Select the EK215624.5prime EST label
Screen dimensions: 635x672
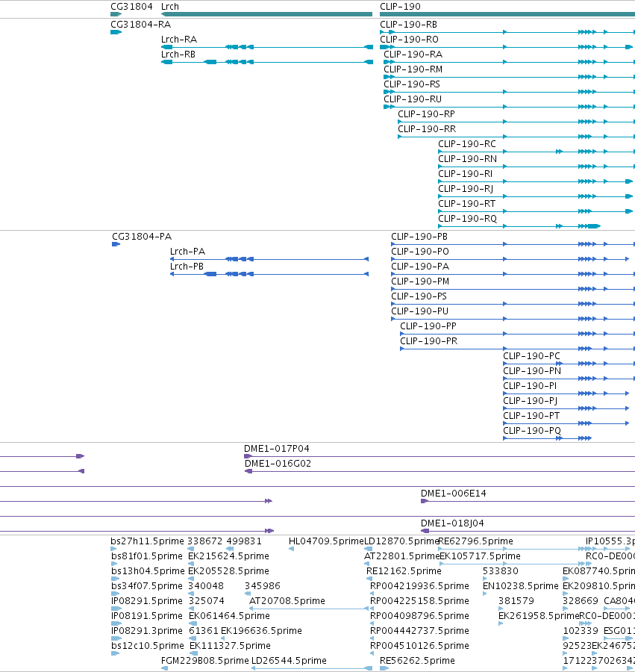[x=228, y=556]
